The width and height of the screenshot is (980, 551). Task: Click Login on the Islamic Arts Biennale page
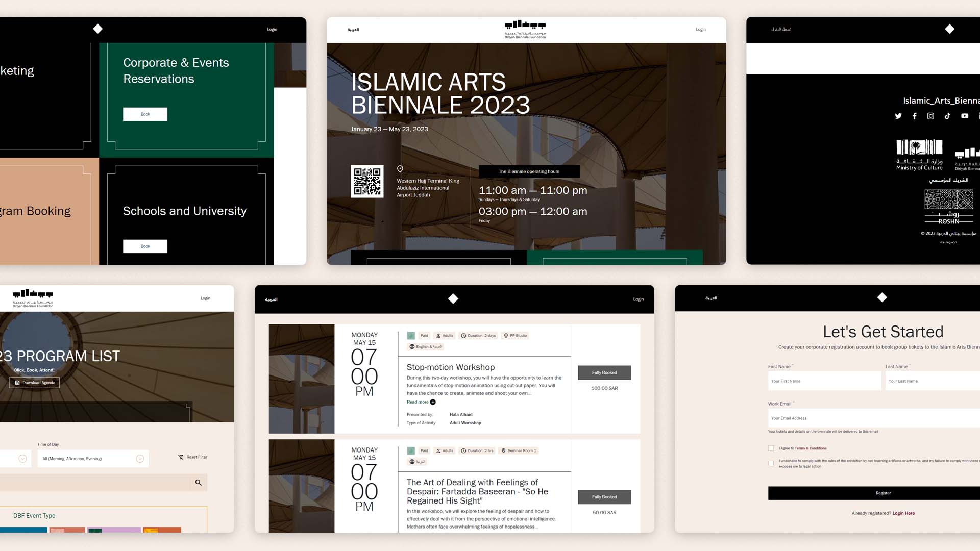[x=701, y=30]
